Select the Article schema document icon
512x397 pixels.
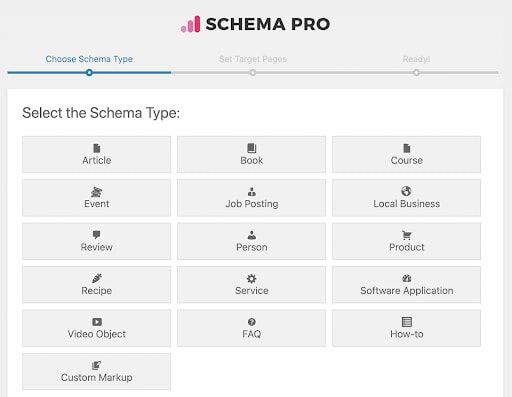97,148
